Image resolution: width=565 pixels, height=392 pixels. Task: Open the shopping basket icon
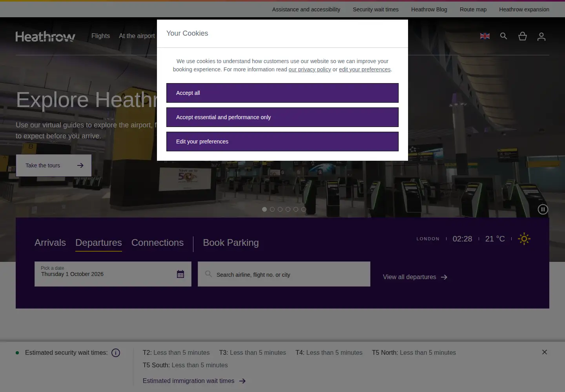coord(523,36)
